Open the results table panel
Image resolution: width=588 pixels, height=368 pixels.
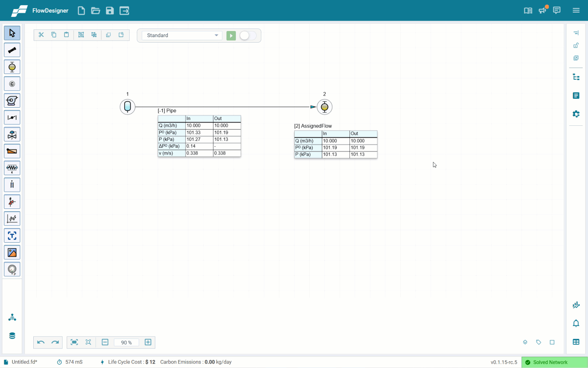(576, 342)
